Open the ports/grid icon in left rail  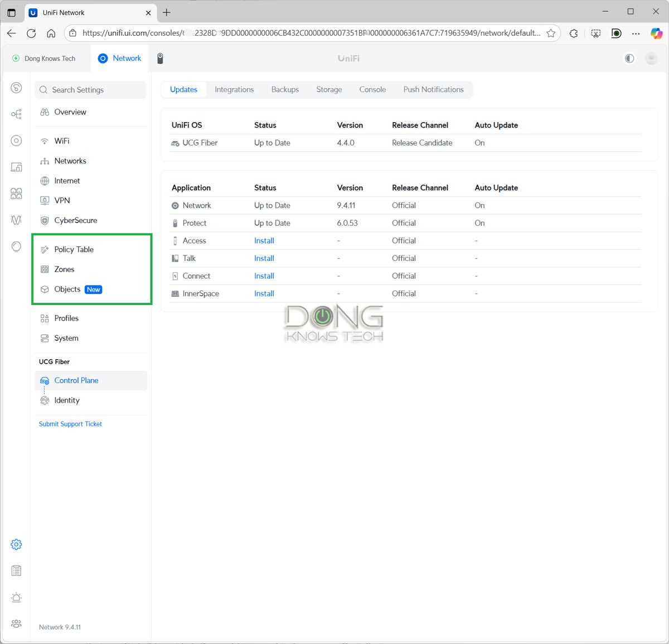click(x=17, y=193)
